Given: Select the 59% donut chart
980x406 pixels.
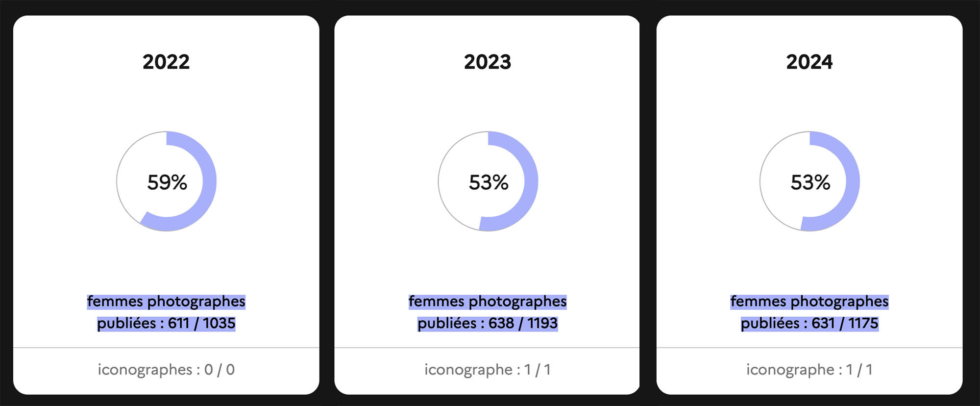Looking at the screenshot, I should click(167, 181).
